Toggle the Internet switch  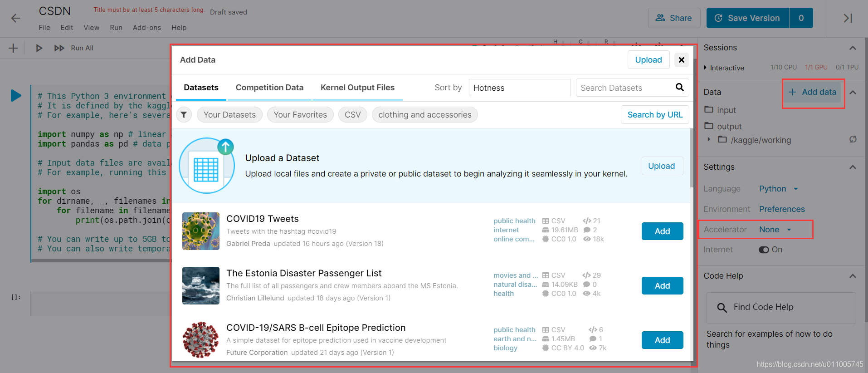point(764,250)
